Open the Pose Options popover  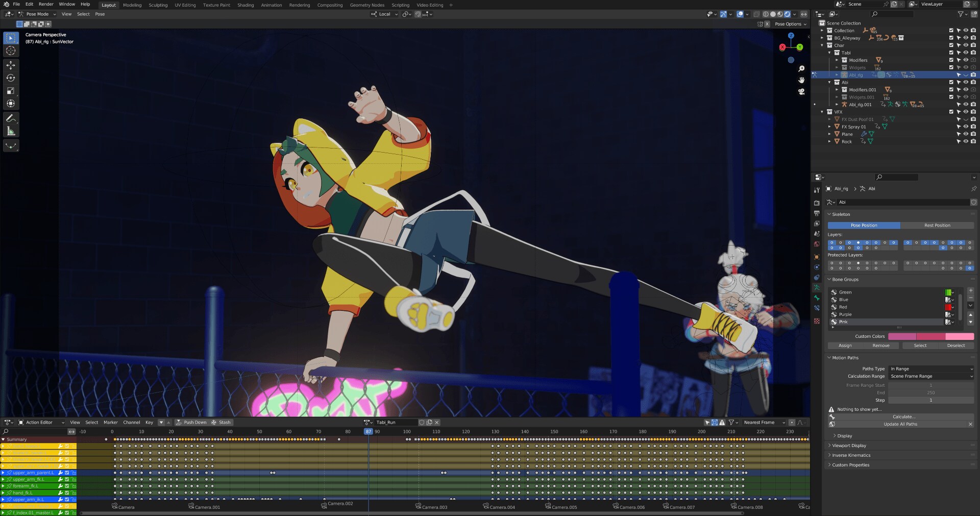click(x=790, y=24)
